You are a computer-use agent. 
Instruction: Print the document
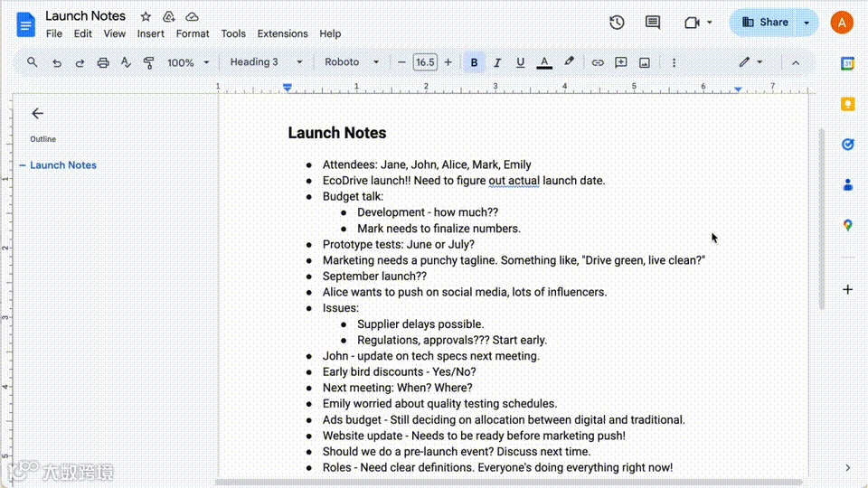[x=103, y=62]
